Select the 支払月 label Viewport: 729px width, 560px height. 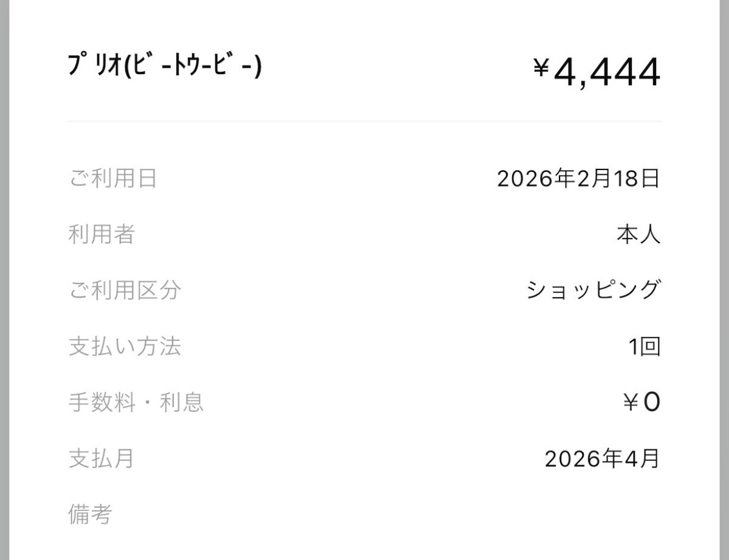tap(101, 459)
